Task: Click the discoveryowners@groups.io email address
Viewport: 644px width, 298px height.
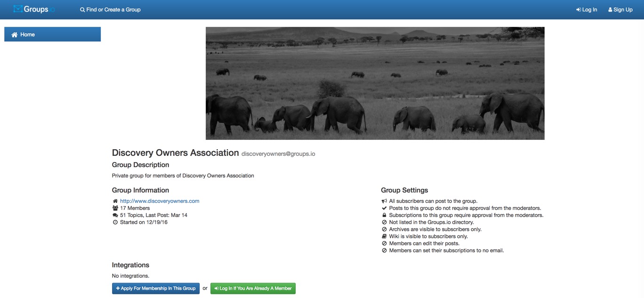Action: 278,154
